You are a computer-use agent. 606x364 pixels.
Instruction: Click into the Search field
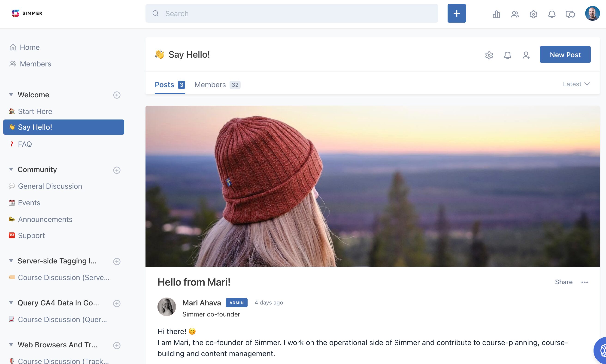pyautogui.click(x=295, y=13)
